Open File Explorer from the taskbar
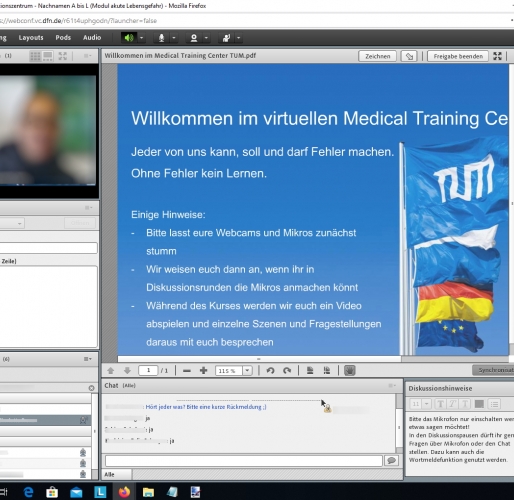 pos(148,492)
